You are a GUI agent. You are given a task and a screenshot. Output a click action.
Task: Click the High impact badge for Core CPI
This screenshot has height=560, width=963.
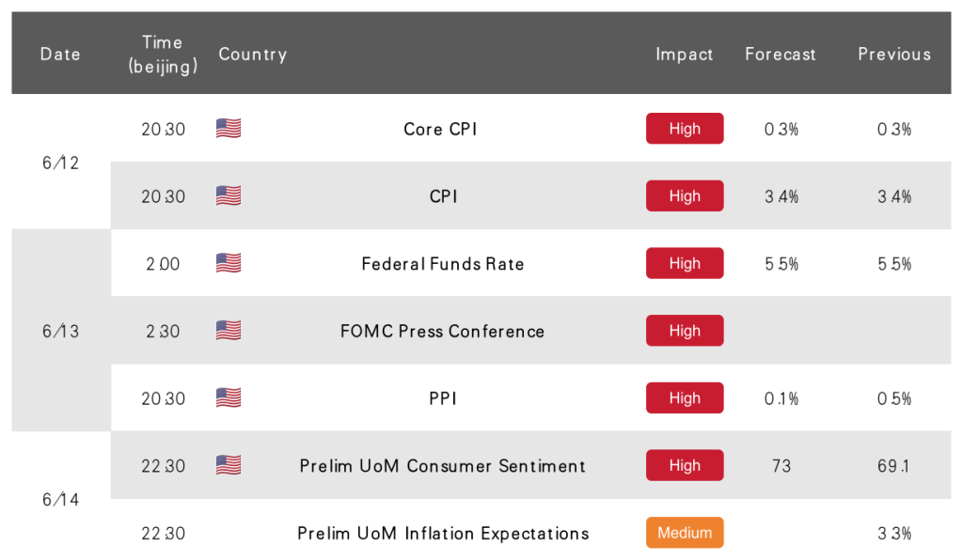685,128
